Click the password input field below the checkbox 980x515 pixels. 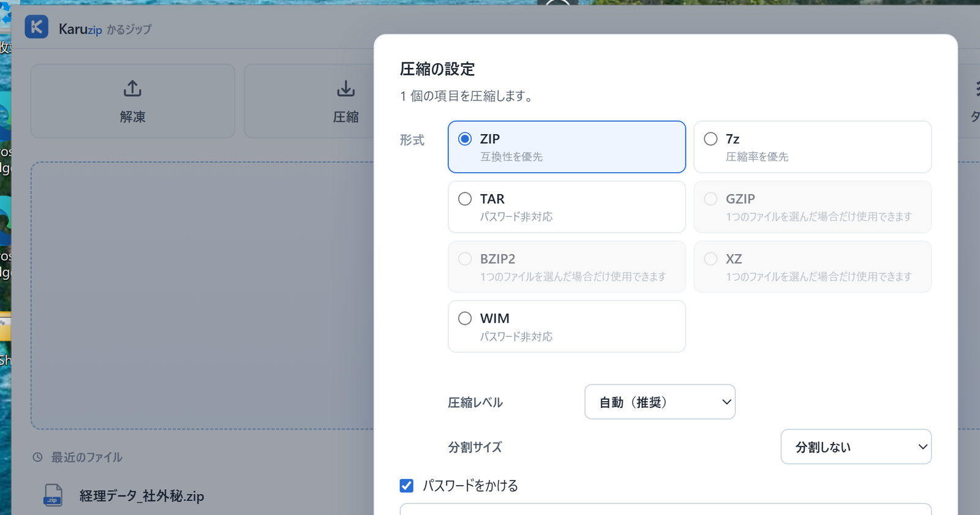click(665, 509)
